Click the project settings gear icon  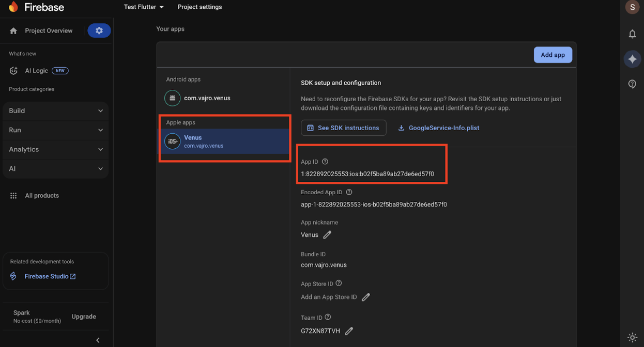(x=99, y=30)
